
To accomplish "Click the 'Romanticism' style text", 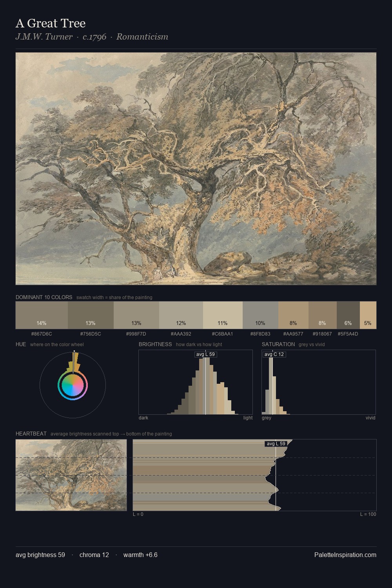I will click(142, 37).
